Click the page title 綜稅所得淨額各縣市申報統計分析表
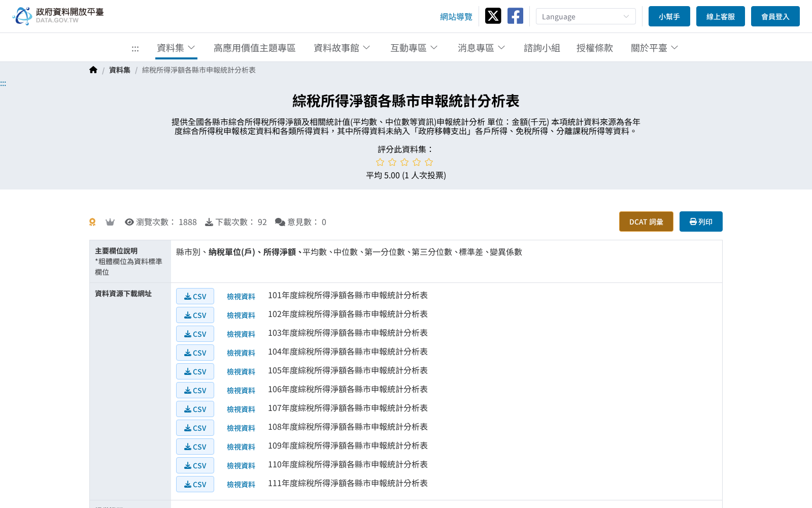 406,101
